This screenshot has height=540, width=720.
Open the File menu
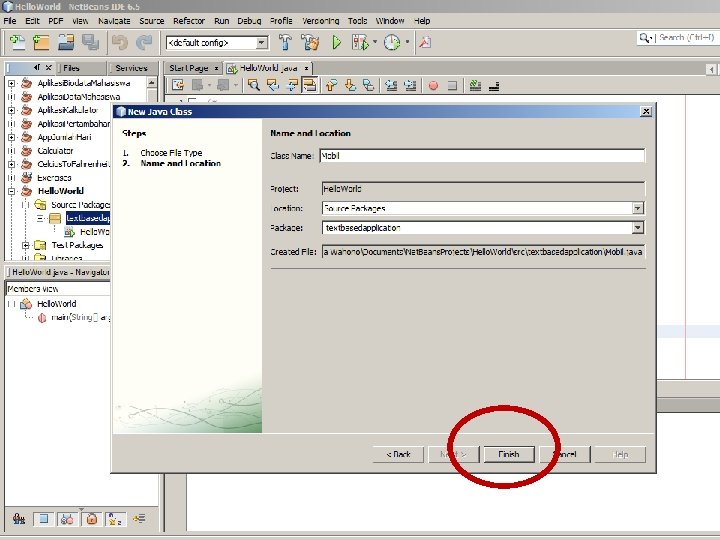point(10,21)
